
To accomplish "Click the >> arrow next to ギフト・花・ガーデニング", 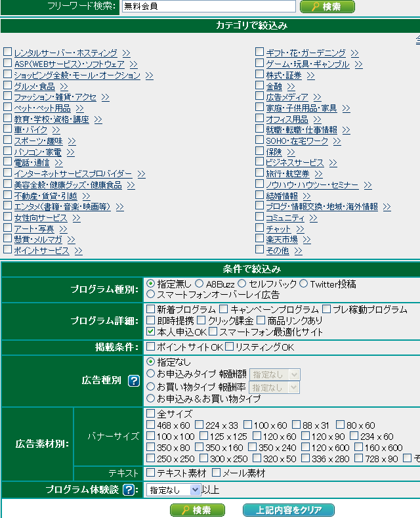I will pyautogui.click(x=354, y=53).
